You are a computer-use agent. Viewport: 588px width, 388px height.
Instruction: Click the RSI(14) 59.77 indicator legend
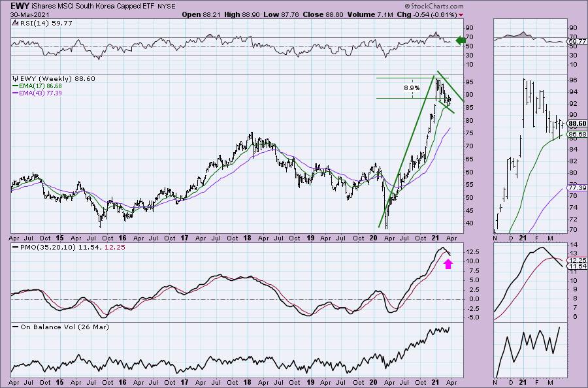[x=45, y=23]
